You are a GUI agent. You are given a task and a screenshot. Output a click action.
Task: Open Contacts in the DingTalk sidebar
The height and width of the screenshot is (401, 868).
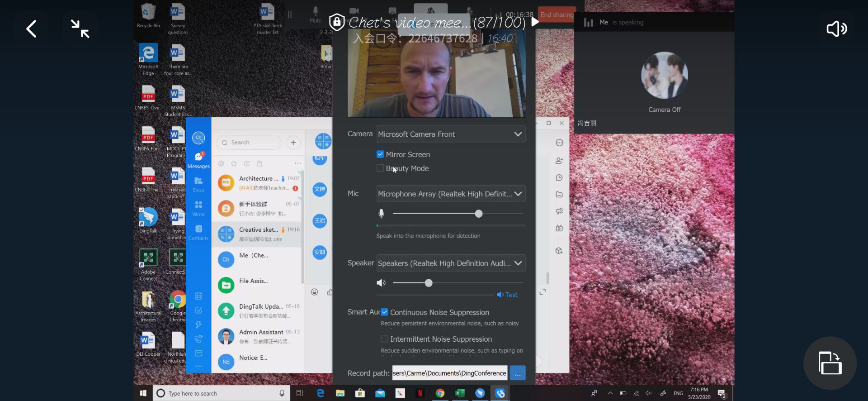[198, 232]
